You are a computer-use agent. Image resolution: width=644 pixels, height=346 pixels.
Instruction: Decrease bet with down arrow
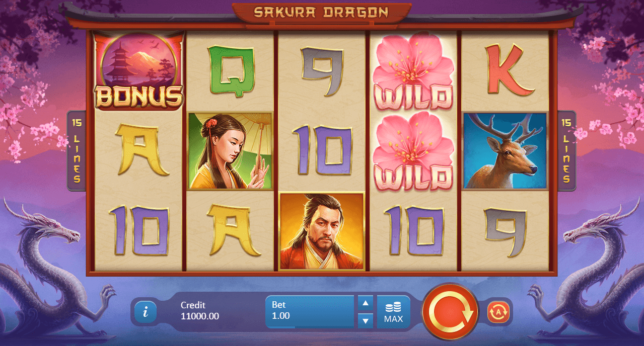click(x=366, y=320)
